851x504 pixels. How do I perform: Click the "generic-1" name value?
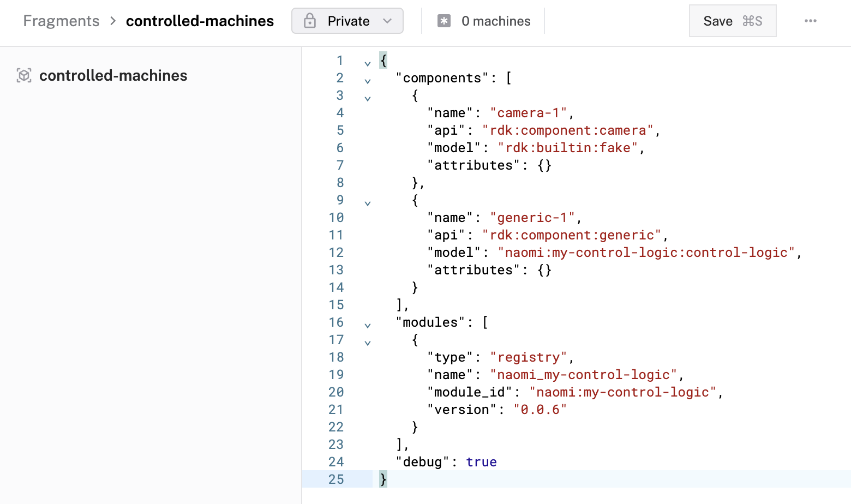[x=532, y=218]
